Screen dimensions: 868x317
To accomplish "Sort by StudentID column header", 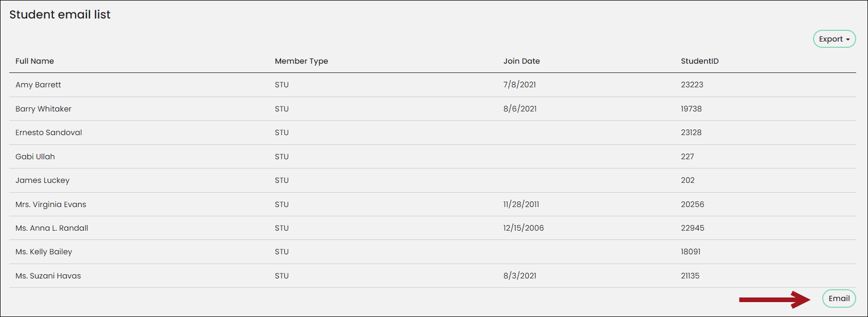I will click(699, 61).
